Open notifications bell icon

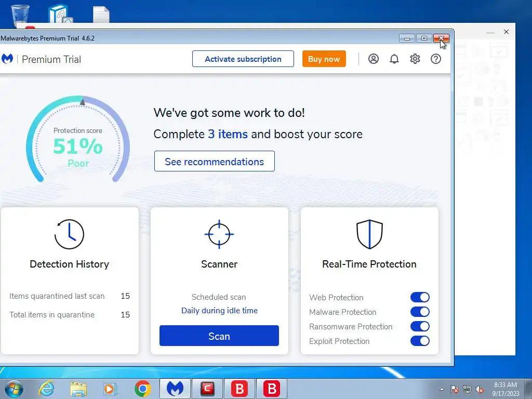pos(394,59)
